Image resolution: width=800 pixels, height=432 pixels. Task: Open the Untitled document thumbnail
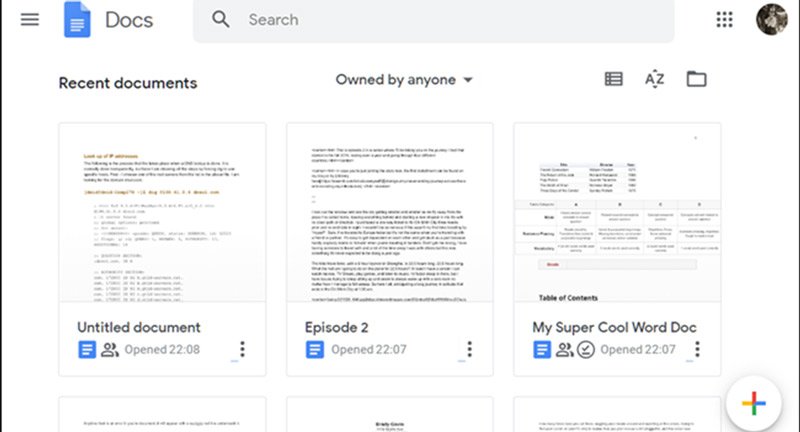coord(162,214)
